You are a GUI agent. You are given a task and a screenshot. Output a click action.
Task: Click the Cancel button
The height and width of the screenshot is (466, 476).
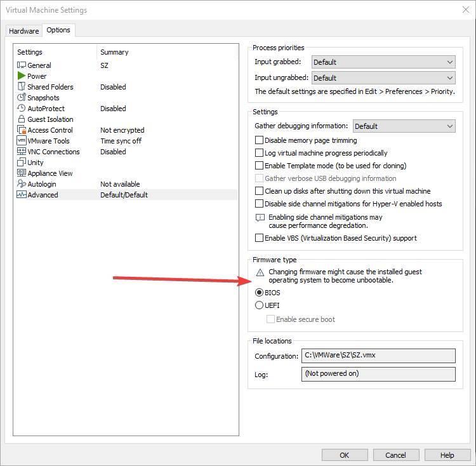coord(396,455)
